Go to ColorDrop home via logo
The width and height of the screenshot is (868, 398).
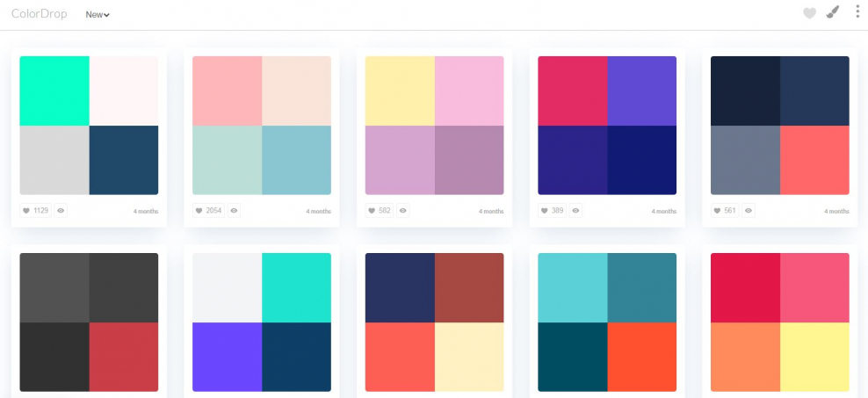(x=40, y=13)
